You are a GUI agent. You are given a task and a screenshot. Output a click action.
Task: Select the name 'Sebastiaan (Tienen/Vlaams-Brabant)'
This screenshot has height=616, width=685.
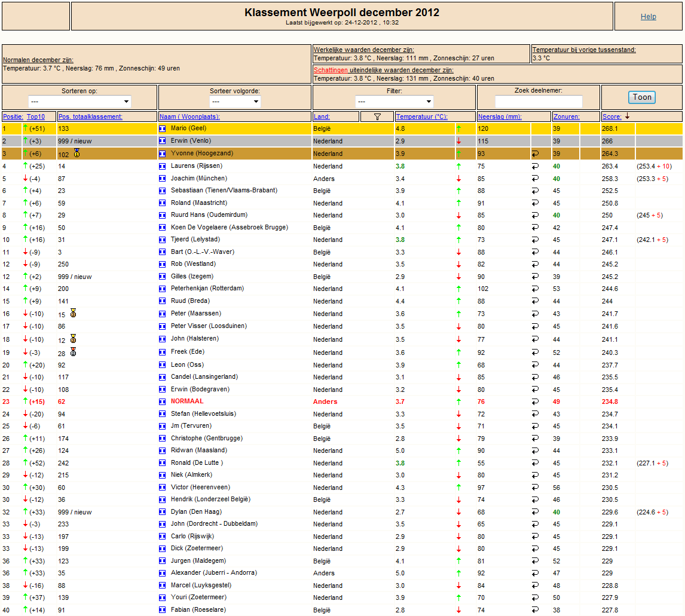[x=224, y=191]
